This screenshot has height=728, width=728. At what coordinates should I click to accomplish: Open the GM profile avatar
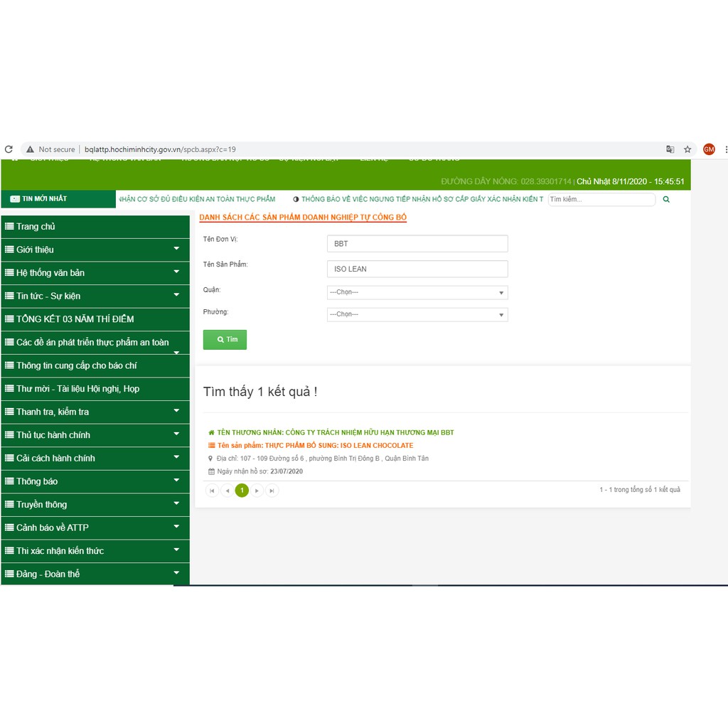[x=709, y=149]
